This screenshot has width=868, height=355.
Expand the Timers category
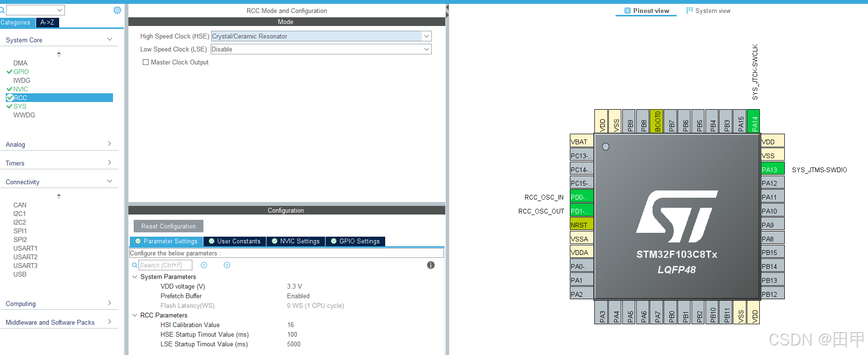pos(110,163)
